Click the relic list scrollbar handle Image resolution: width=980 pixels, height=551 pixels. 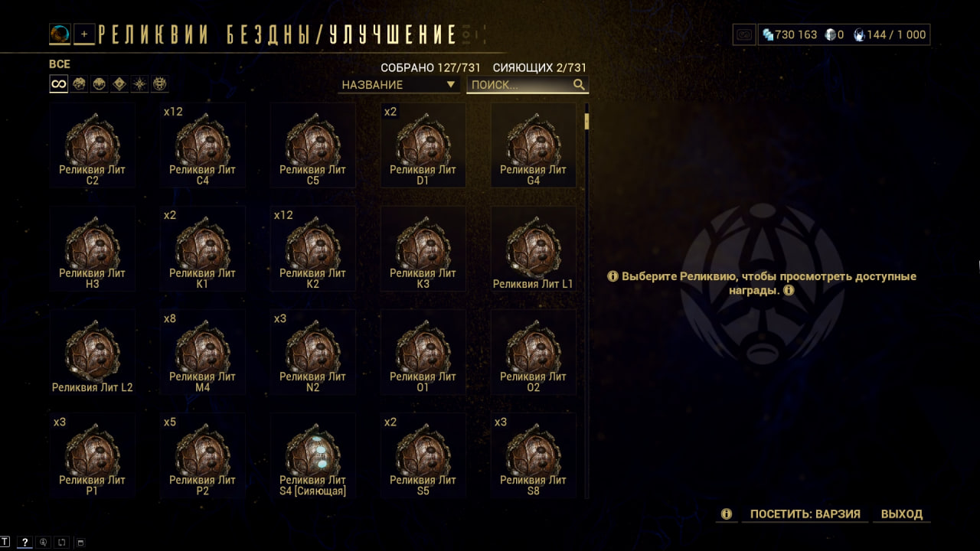pos(587,121)
